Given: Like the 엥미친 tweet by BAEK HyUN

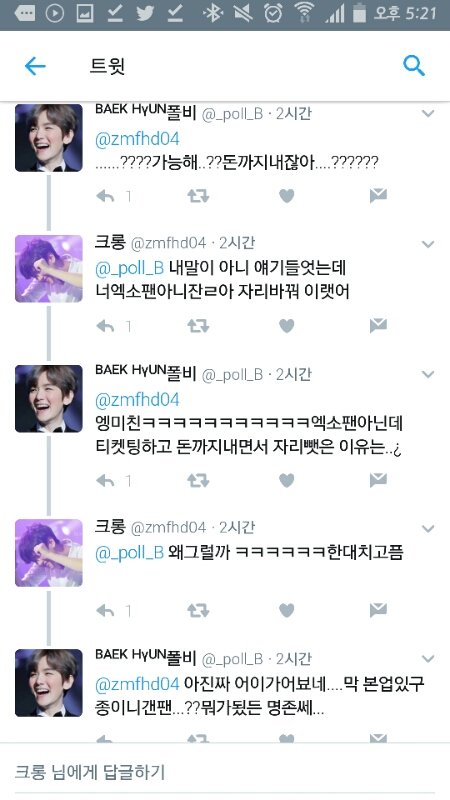Looking at the screenshot, I should (287, 480).
